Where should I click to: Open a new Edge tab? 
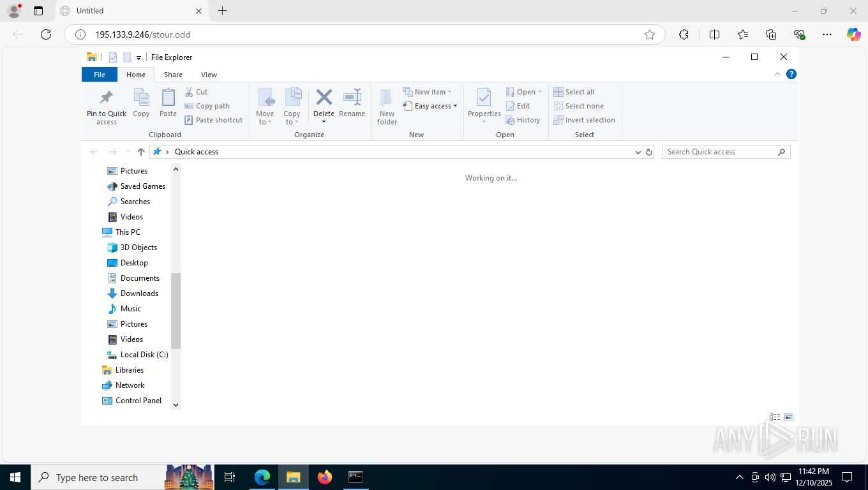click(x=222, y=11)
